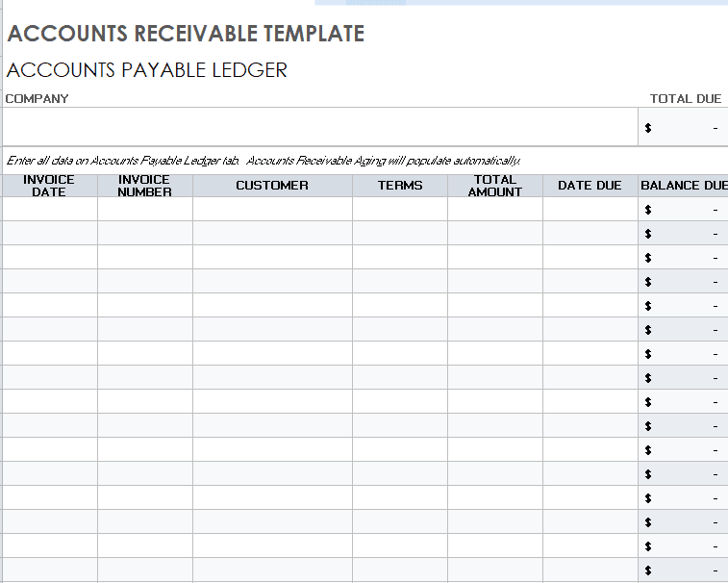The image size is (728, 583).
Task: Select first empty Customer cell
Action: [272, 209]
